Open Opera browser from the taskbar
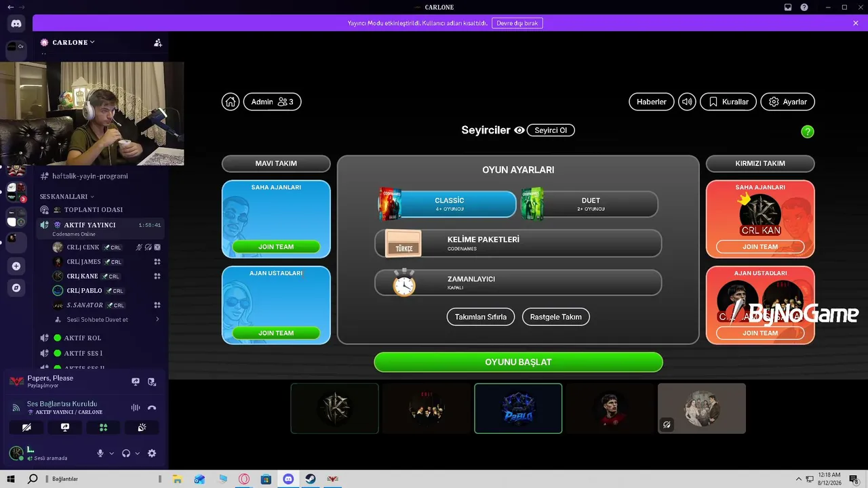868x488 pixels. 244,479
